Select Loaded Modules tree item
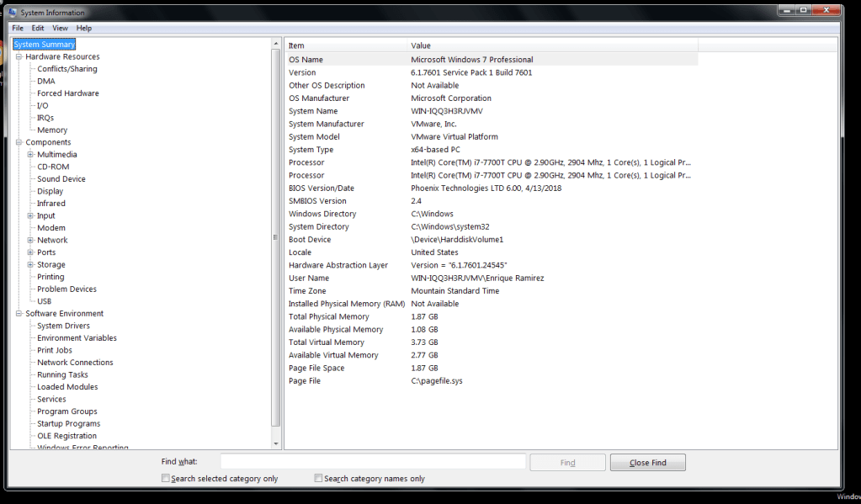This screenshot has width=861, height=504. click(67, 387)
